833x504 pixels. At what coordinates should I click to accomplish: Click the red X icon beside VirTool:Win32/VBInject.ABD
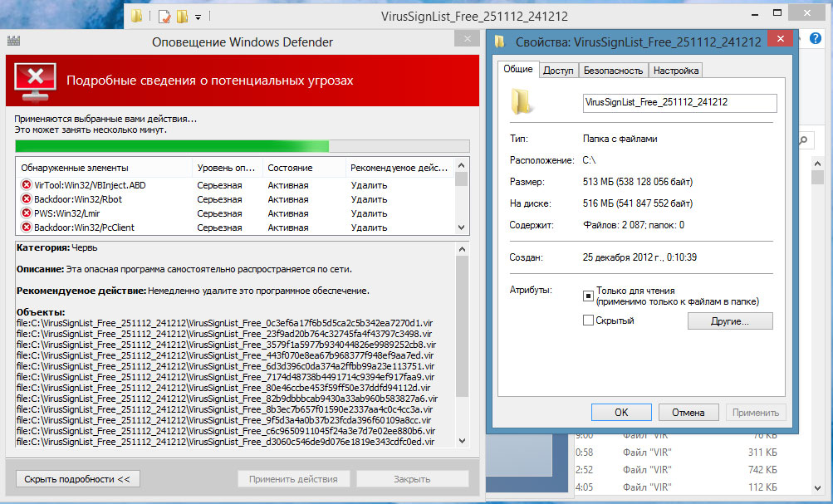26,185
